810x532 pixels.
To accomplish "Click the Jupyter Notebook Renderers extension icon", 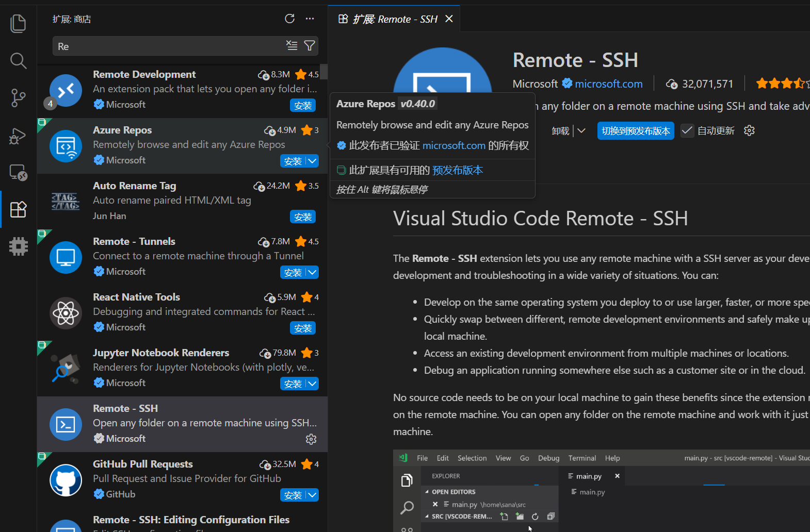I will [66, 369].
